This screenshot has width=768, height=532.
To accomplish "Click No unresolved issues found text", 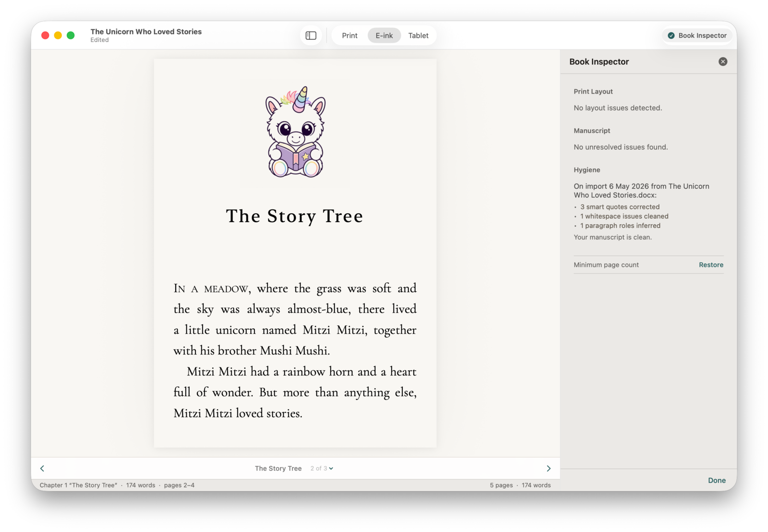I will (x=621, y=147).
